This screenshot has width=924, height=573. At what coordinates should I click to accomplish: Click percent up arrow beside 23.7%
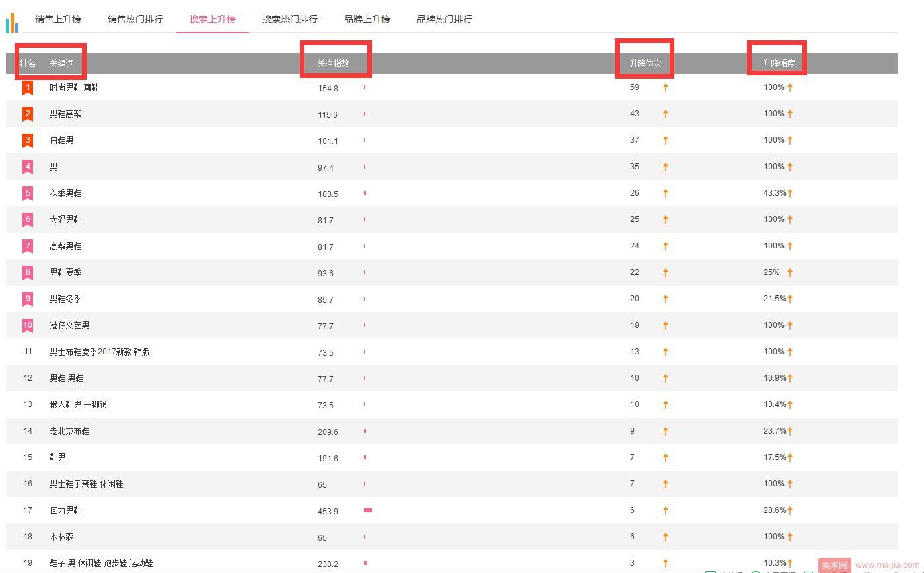click(790, 431)
